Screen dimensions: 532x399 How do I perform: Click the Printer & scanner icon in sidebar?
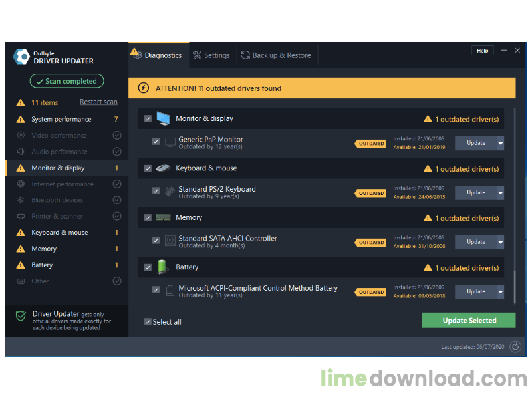pyautogui.click(x=21, y=216)
